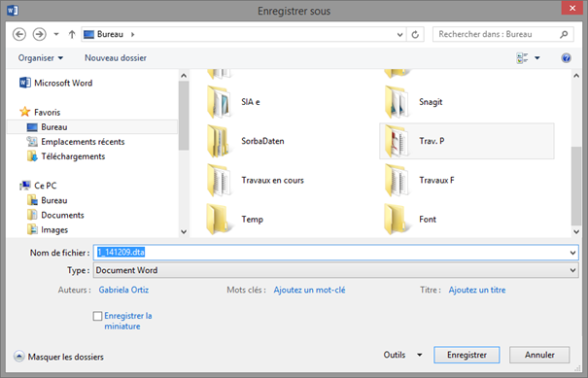Open the Outils dropdown menu
This screenshot has height=378, width=588.
tap(402, 355)
